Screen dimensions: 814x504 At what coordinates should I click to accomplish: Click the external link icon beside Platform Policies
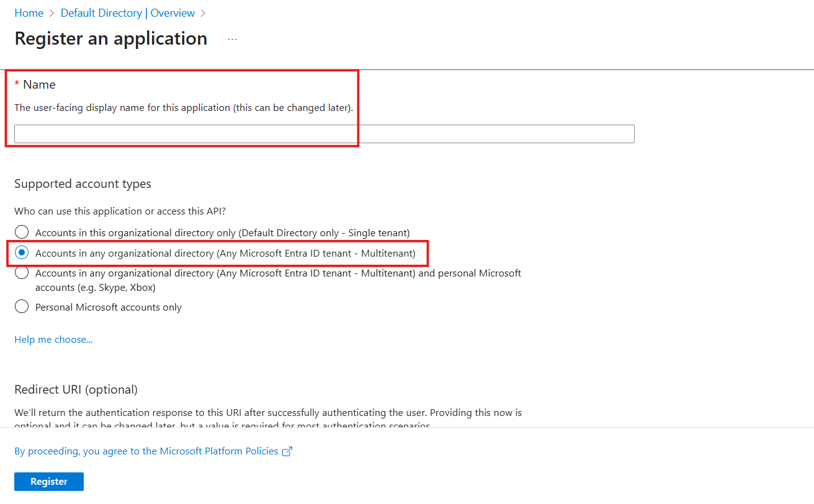[x=287, y=452]
